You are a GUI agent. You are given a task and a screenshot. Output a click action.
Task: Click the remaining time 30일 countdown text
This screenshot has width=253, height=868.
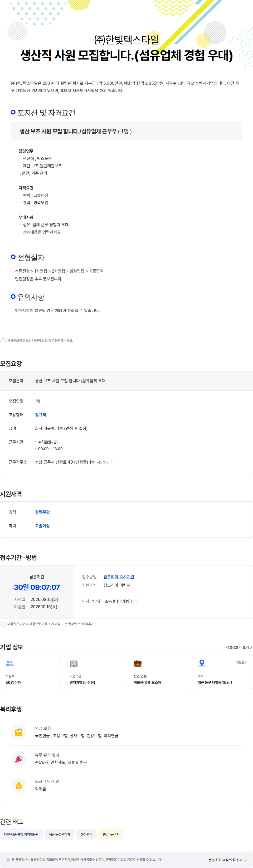[37, 587]
